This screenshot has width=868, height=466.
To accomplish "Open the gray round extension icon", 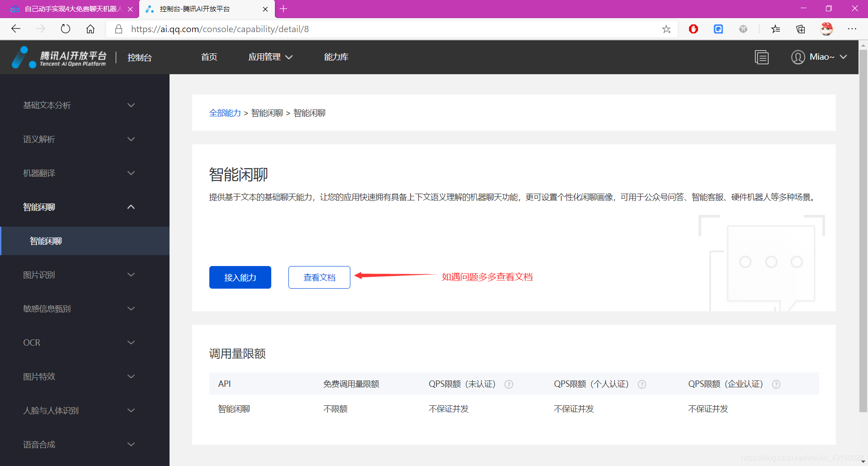I will 743,29.
